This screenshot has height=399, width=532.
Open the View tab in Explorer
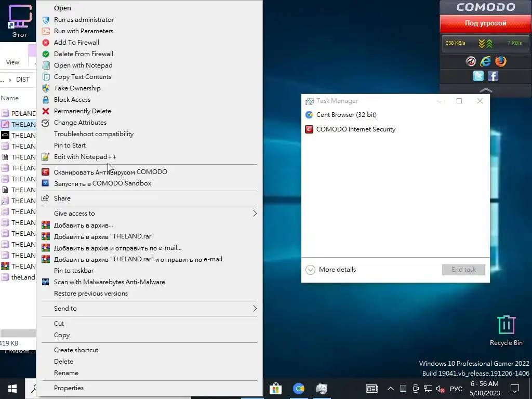click(12, 62)
